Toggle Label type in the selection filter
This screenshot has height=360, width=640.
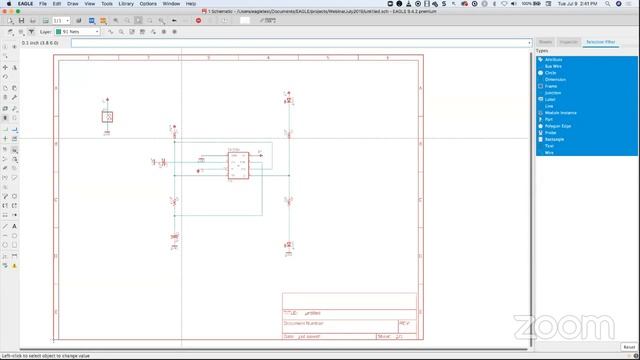(x=587, y=99)
